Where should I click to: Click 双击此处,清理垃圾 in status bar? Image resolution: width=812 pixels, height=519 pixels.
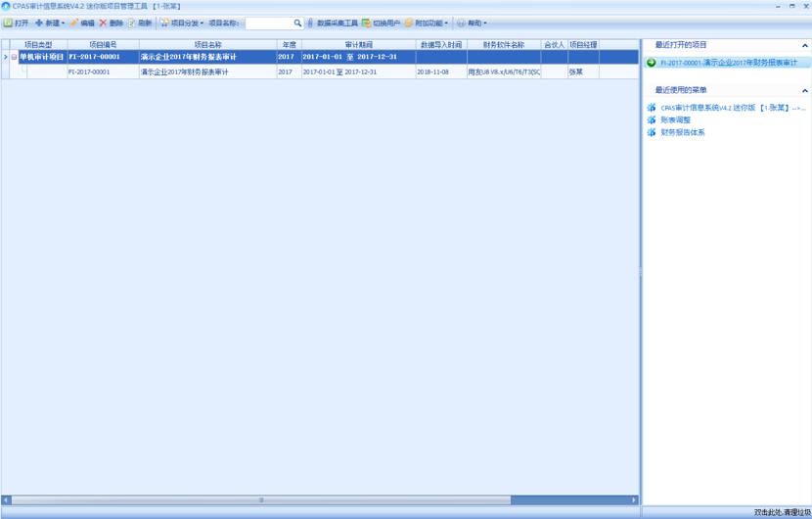point(782,512)
